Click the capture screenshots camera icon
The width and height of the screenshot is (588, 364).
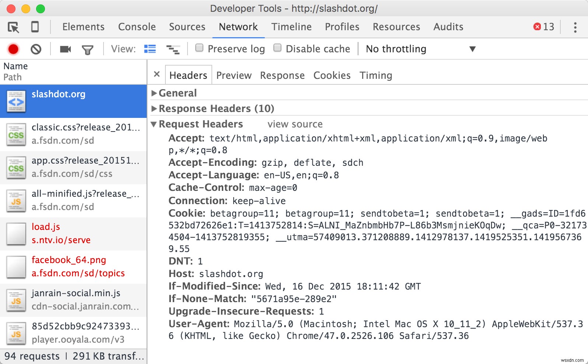click(66, 49)
